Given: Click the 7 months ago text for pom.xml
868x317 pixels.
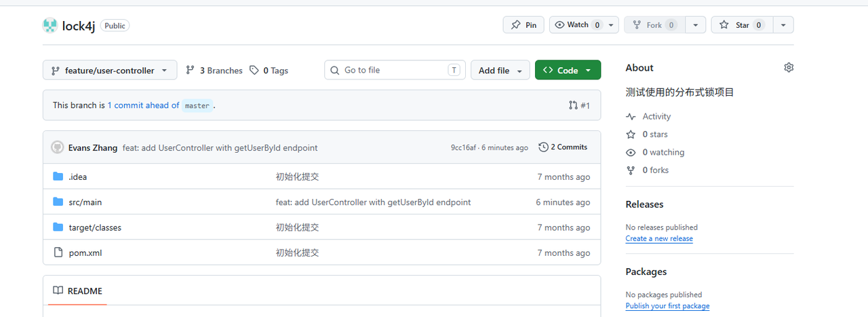Looking at the screenshot, I should pos(564,253).
